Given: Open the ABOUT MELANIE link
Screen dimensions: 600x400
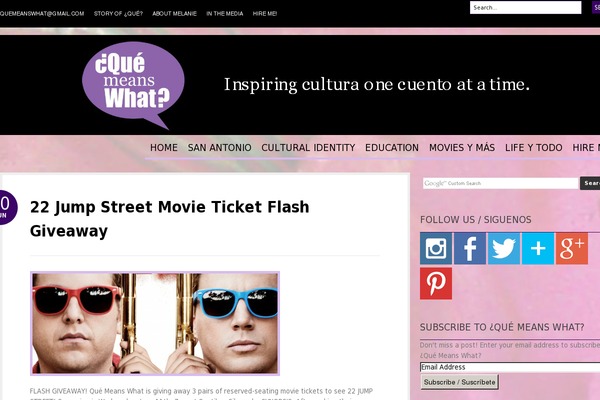Looking at the screenshot, I should (174, 13).
